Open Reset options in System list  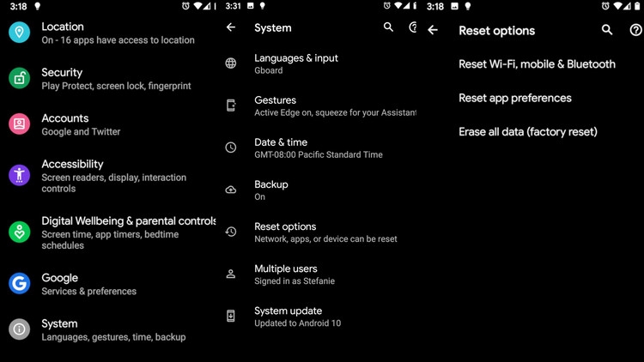320,232
